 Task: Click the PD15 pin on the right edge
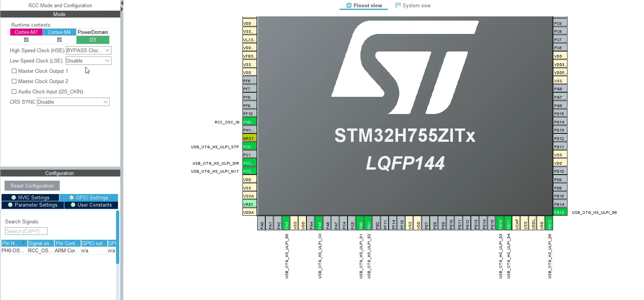560,114
